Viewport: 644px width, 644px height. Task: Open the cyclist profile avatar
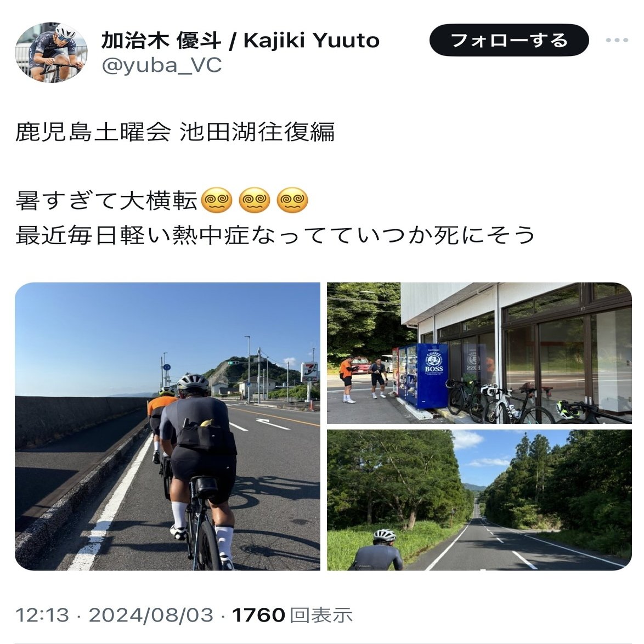(51, 53)
